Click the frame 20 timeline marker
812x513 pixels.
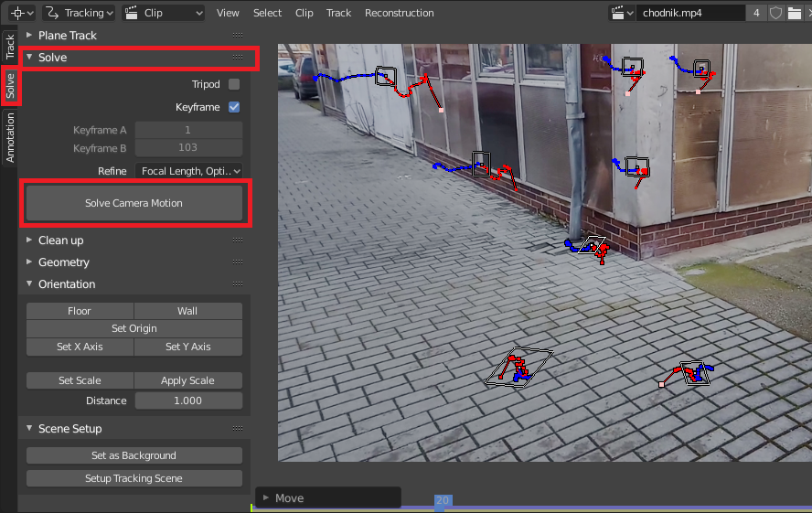(443, 500)
